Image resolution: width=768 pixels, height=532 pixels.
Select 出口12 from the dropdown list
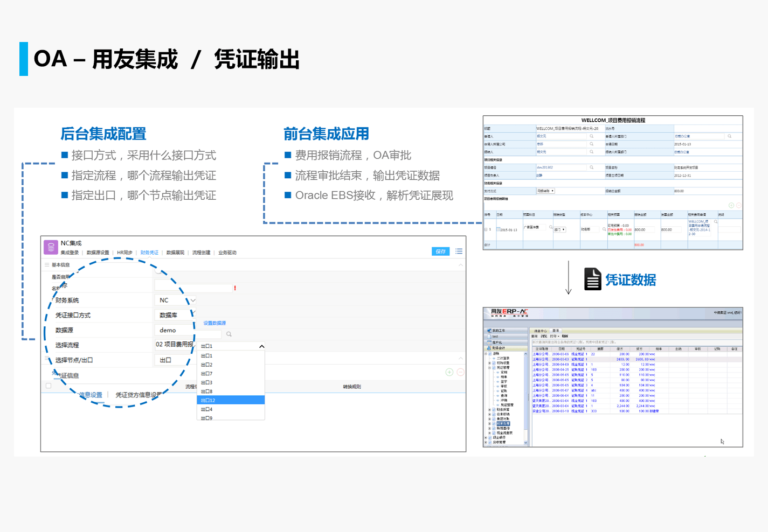click(x=231, y=400)
